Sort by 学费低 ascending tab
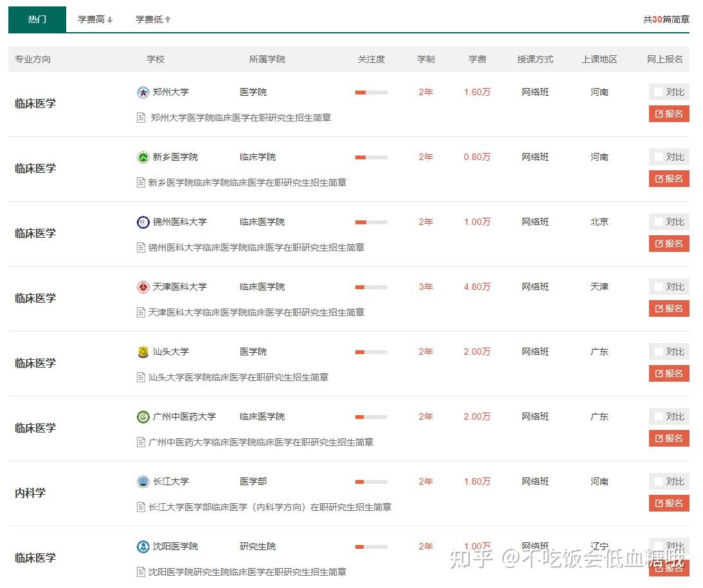Viewport: 703px width, 588px height. click(153, 19)
